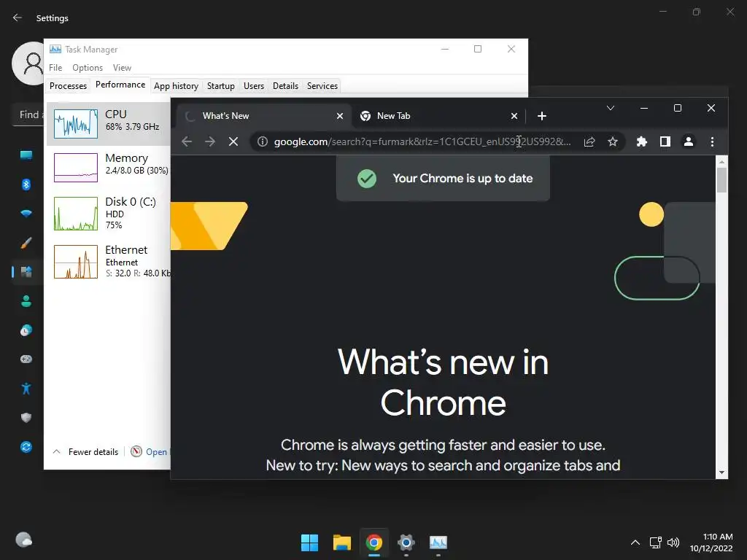This screenshot has width=747, height=560.
Task: Select Ethernet performance entry
Action: tap(109, 262)
